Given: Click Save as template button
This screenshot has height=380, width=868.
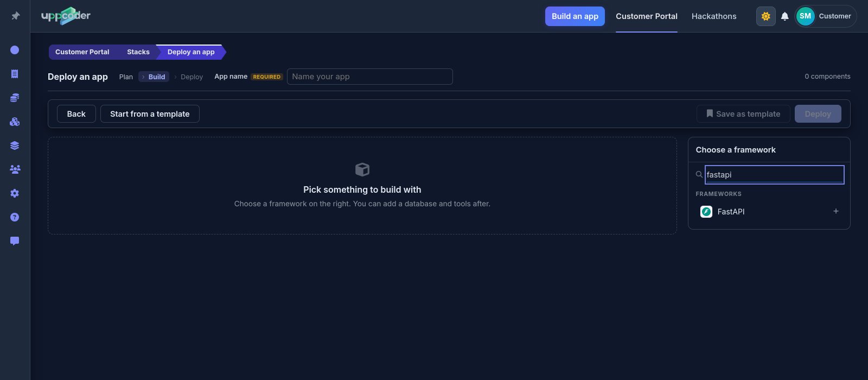Looking at the screenshot, I should tap(743, 114).
